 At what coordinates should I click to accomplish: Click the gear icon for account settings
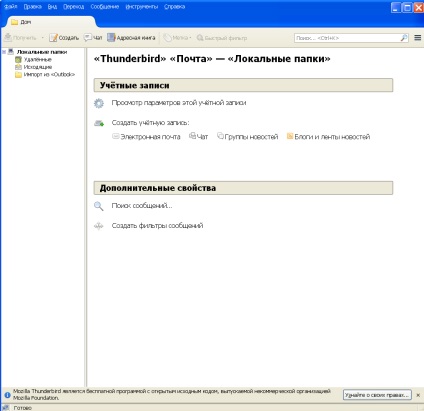(x=99, y=103)
